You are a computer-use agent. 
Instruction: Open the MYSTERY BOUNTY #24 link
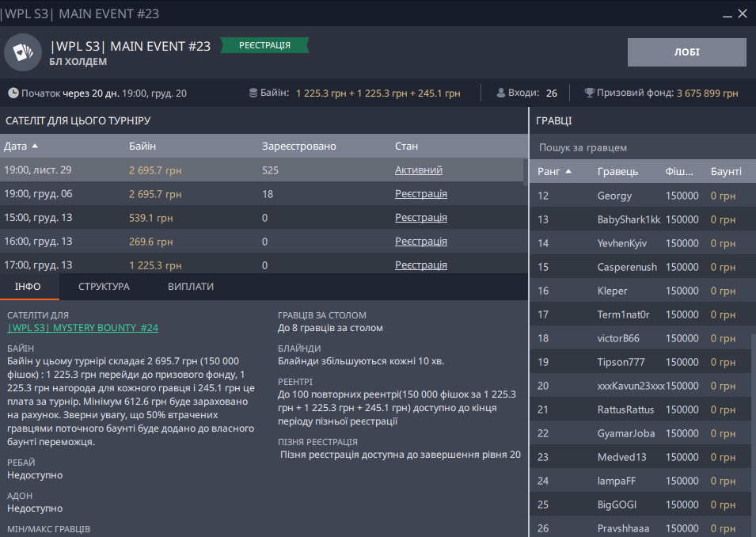tap(83, 328)
